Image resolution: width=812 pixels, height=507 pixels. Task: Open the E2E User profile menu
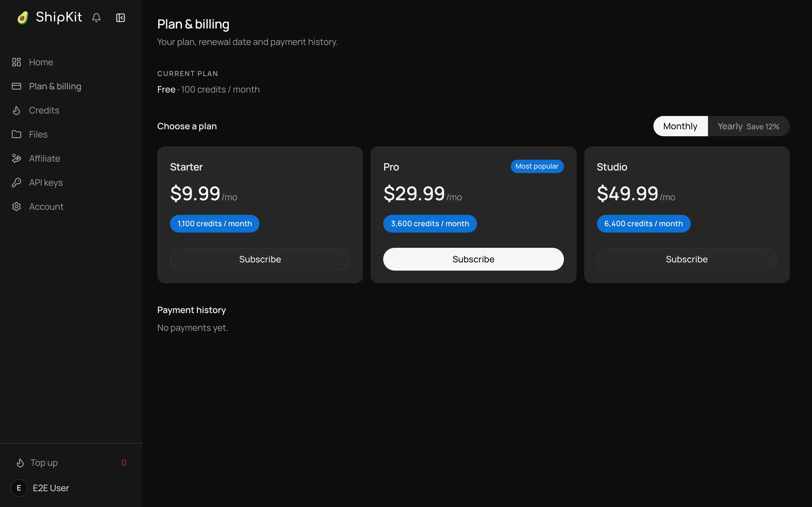(x=40, y=488)
